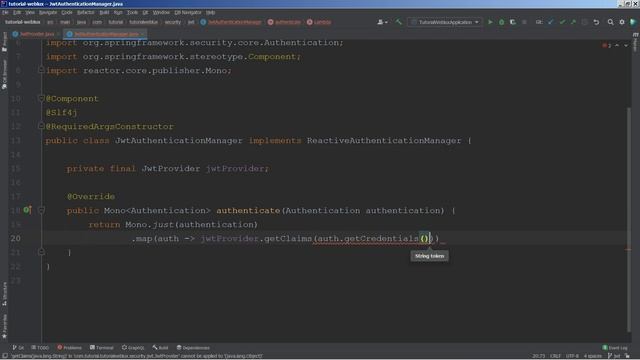Open the Navigate menu
Image resolution: width=640 pixels, height=360 pixels.
[x=48, y=13]
